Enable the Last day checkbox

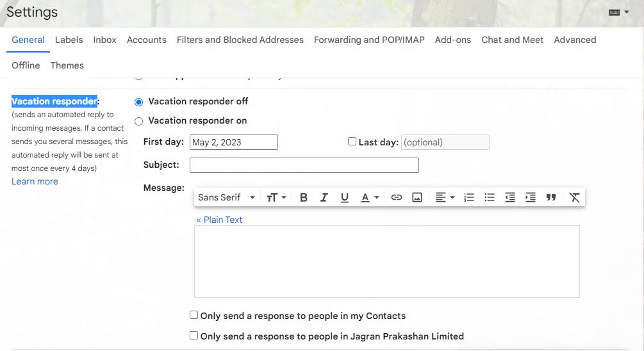point(352,142)
